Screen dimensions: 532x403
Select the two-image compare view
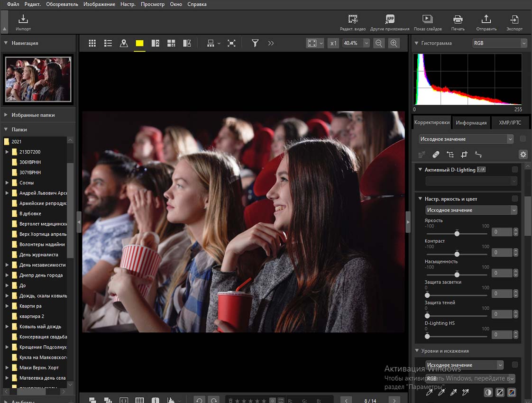pyautogui.click(x=156, y=43)
